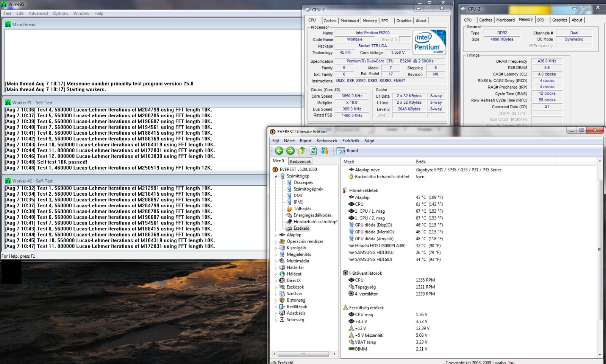Screen dimensions: 606x364
Task: Click the EVEREST tree horizontal scrollbar thumb
Action: pyautogui.click(x=303, y=354)
